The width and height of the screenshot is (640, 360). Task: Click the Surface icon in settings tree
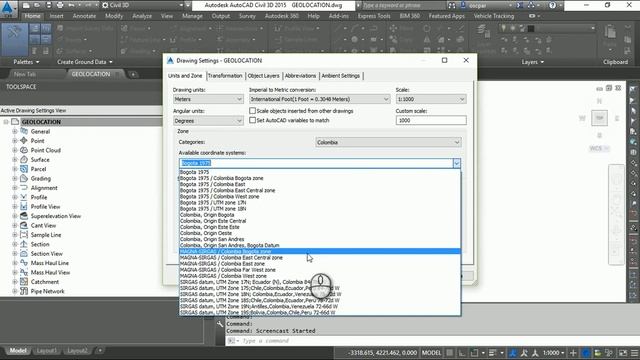(24, 160)
